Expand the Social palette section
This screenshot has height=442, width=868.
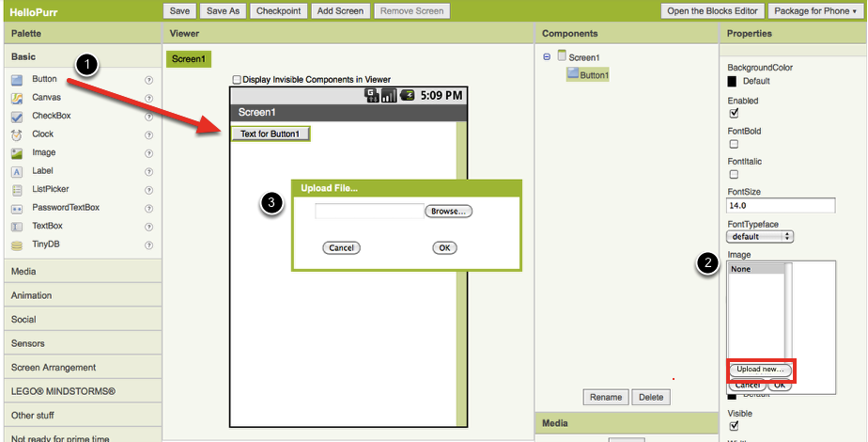[x=83, y=319]
